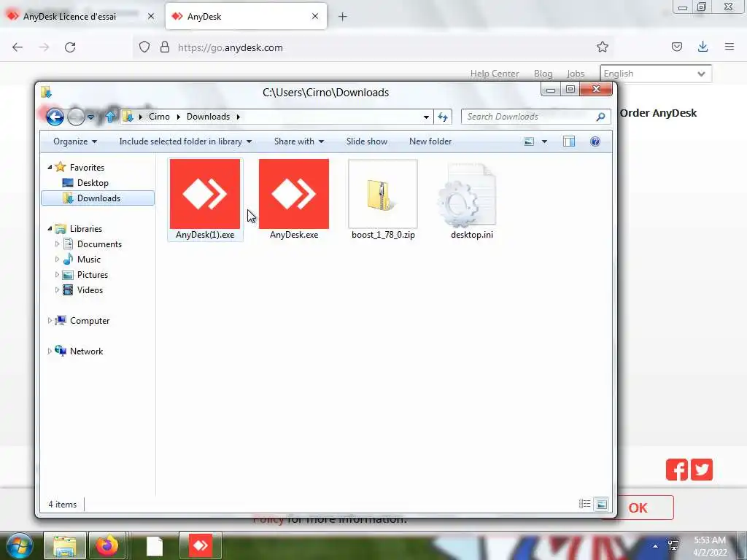This screenshot has height=560, width=747.
Task: Expand the Music library
Action: coord(57,259)
